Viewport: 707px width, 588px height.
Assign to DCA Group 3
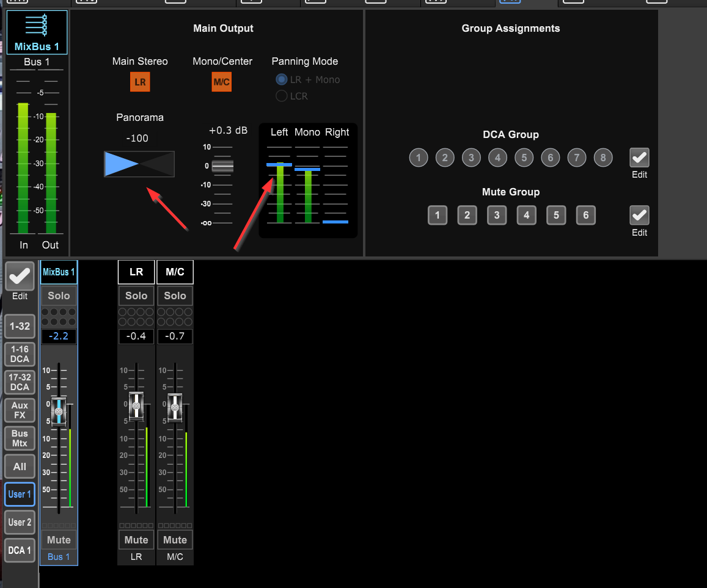(471, 158)
